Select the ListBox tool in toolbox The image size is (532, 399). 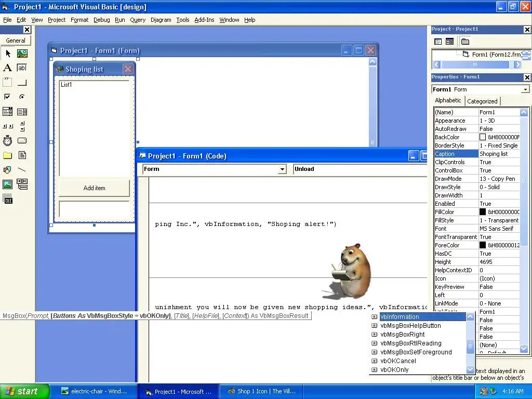coord(22,112)
